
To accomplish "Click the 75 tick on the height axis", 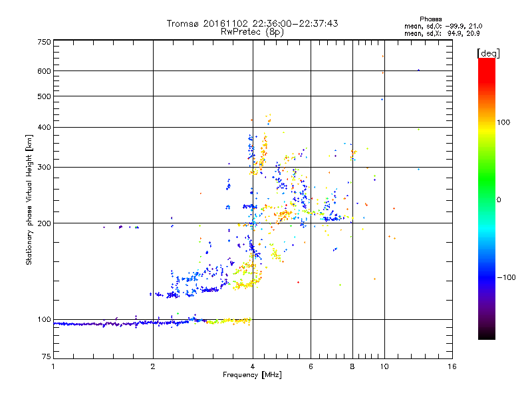I will coord(46,357).
